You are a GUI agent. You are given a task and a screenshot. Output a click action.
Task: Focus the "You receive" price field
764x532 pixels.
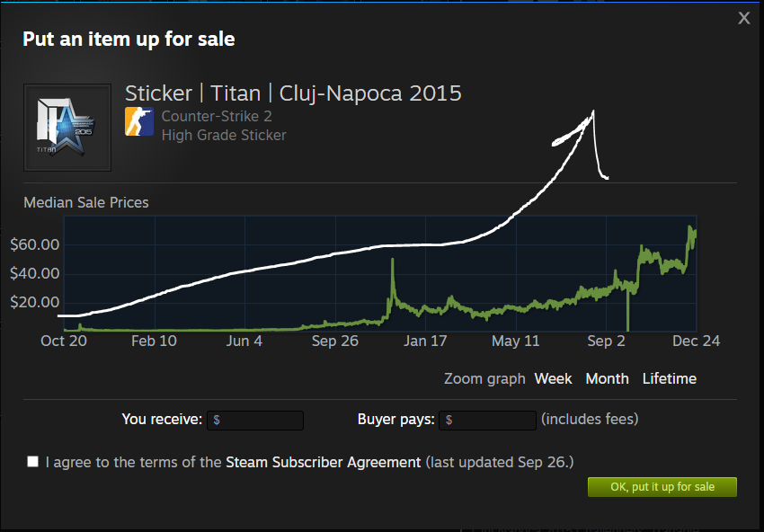tap(255, 420)
